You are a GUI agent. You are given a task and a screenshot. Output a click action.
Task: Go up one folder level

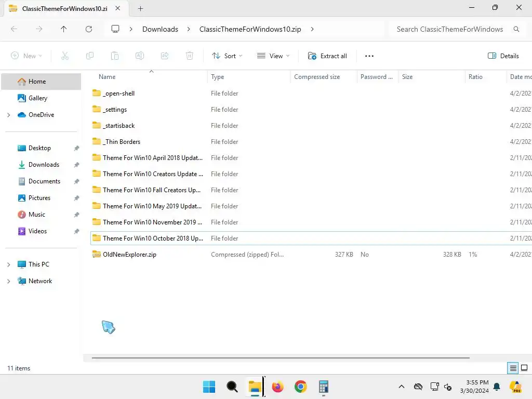[x=63, y=29]
